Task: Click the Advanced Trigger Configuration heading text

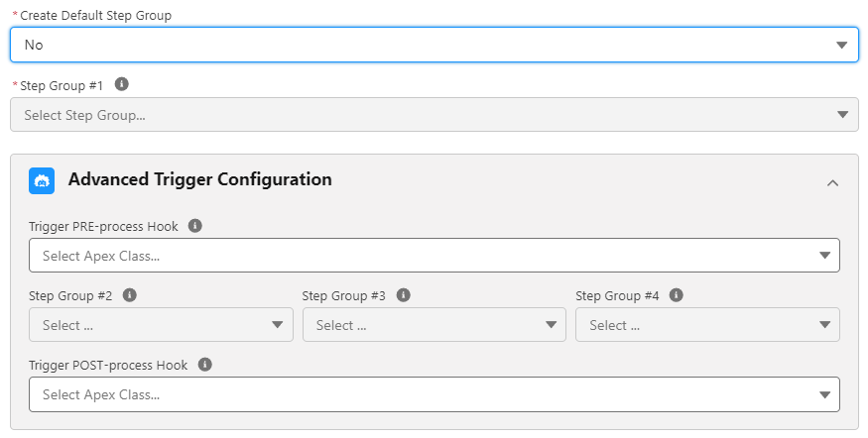Action: click(199, 179)
